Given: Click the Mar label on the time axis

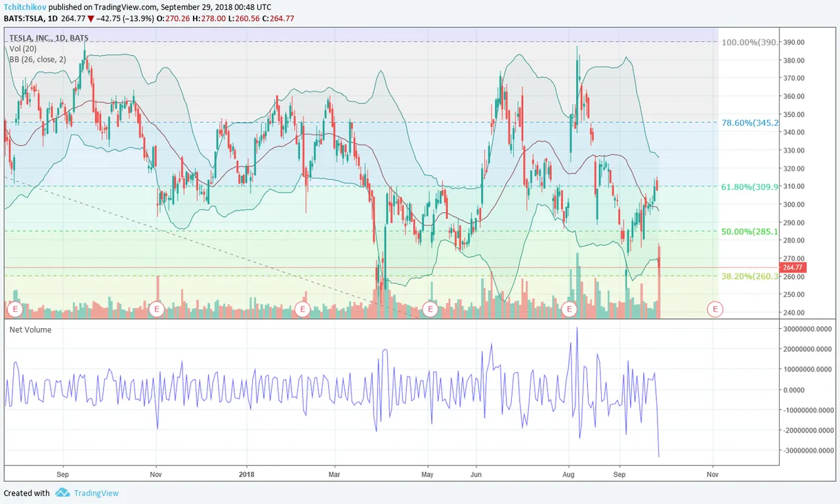Looking at the screenshot, I should point(335,474).
